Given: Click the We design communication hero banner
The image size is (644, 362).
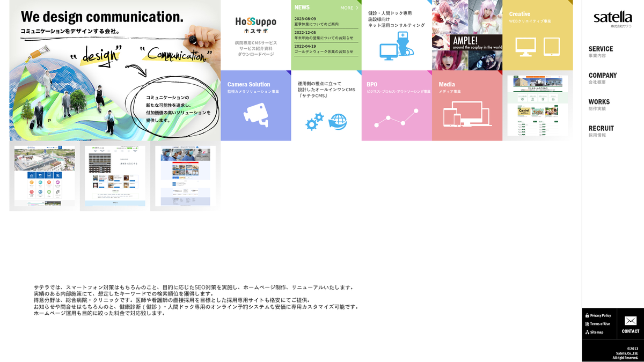Looking at the screenshot, I should click(115, 70).
